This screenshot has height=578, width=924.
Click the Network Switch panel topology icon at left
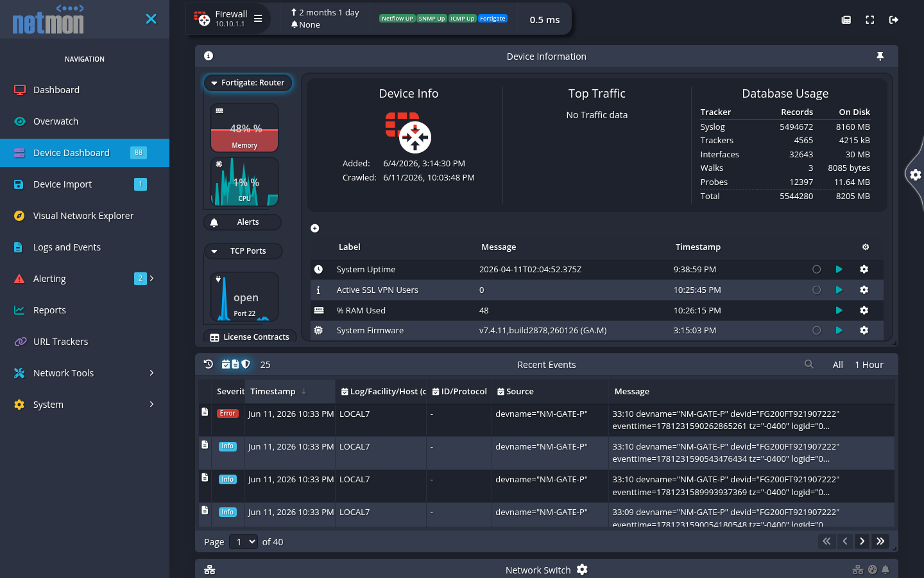[210, 570]
